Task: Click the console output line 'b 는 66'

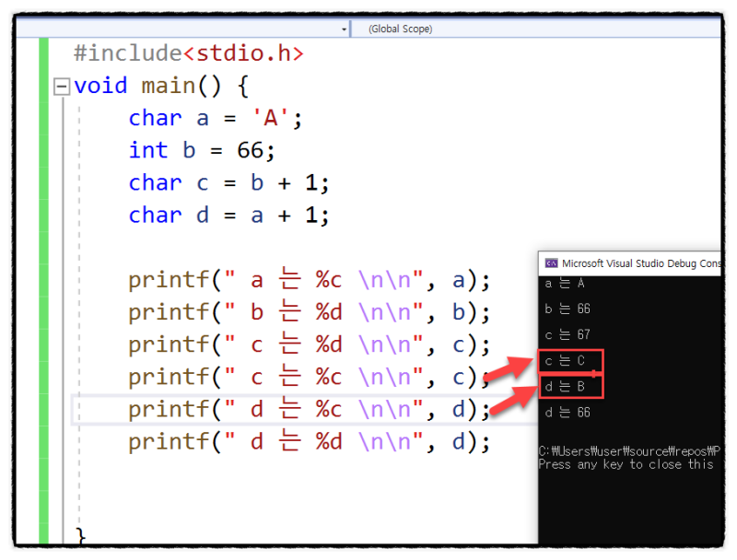Action: click(567, 309)
